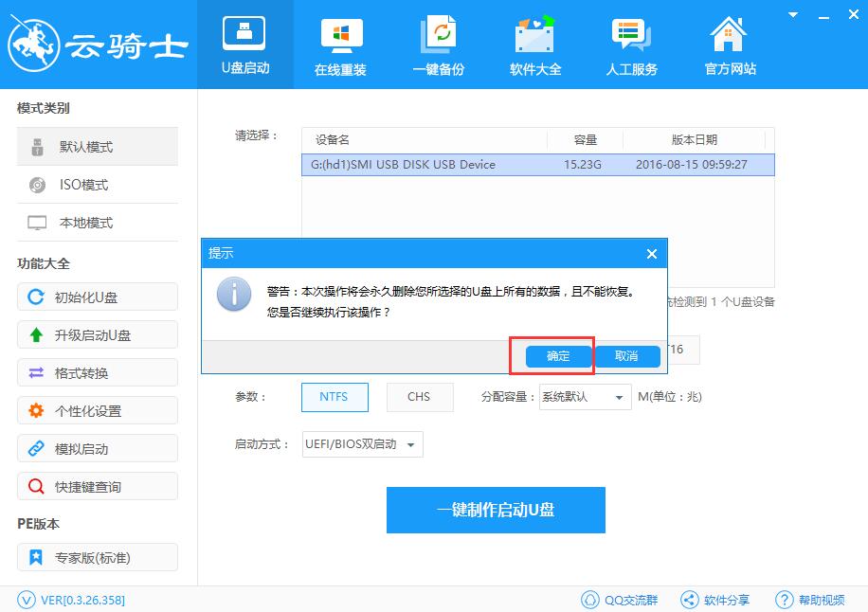Click the VER[0.3.26.358] version label
The width and height of the screenshot is (868, 612).
(82, 600)
